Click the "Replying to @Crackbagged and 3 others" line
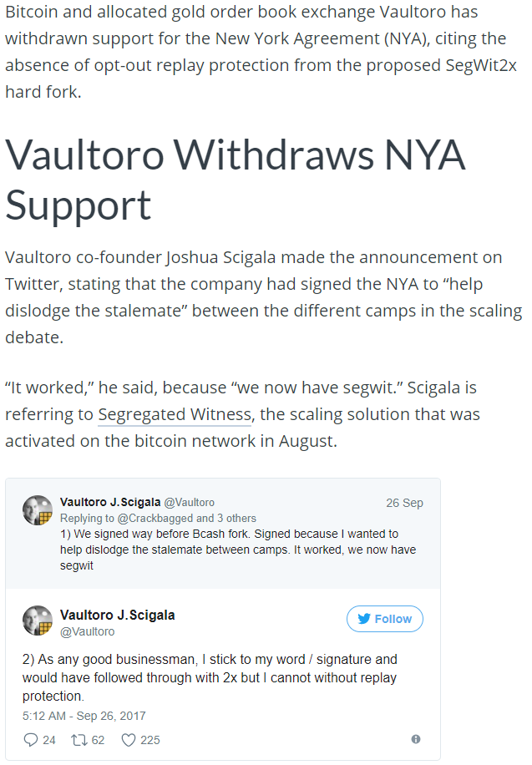 [159, 518]
